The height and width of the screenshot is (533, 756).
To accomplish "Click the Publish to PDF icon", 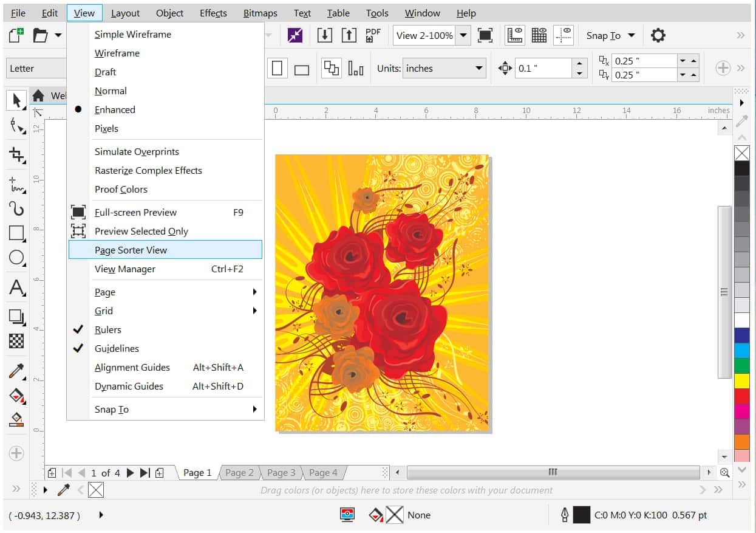I will (x=373, y=35).
